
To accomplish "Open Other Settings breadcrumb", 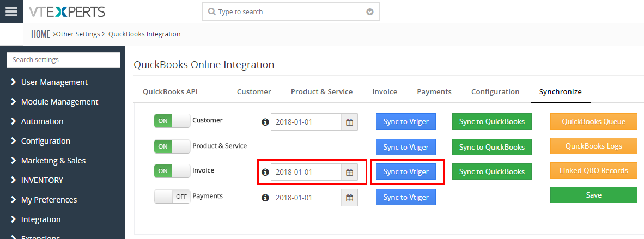I will [x=77, y=34].
